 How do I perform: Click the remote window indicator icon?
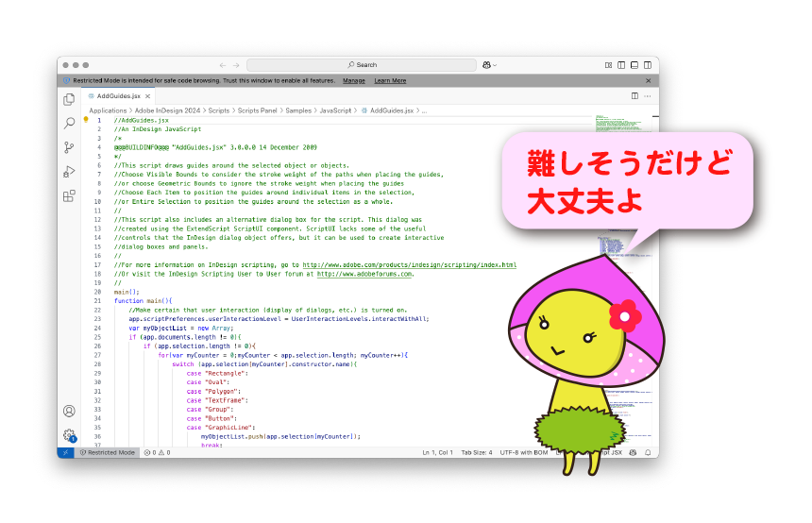click(x=65, y=452)
